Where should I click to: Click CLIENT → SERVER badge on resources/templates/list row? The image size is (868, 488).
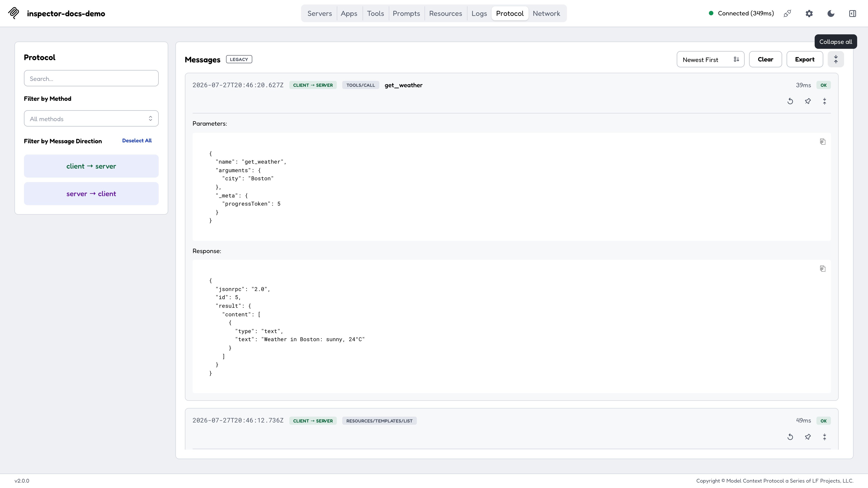(313, 421)
